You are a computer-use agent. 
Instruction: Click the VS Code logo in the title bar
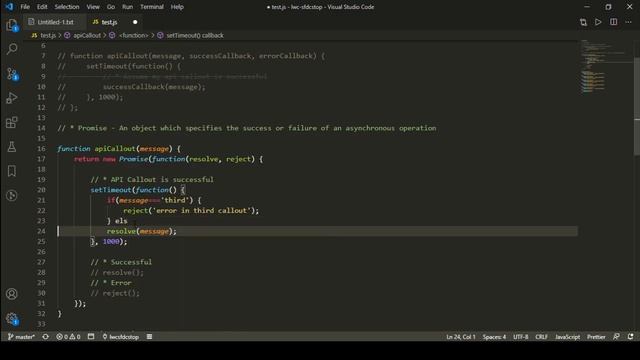(9, 7)
